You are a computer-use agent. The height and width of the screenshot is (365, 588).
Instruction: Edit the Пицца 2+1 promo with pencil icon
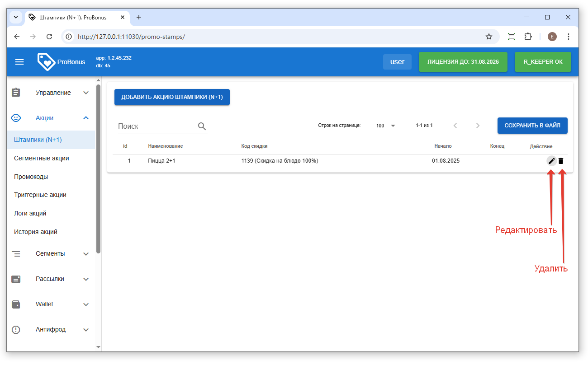tap(551, 161)
